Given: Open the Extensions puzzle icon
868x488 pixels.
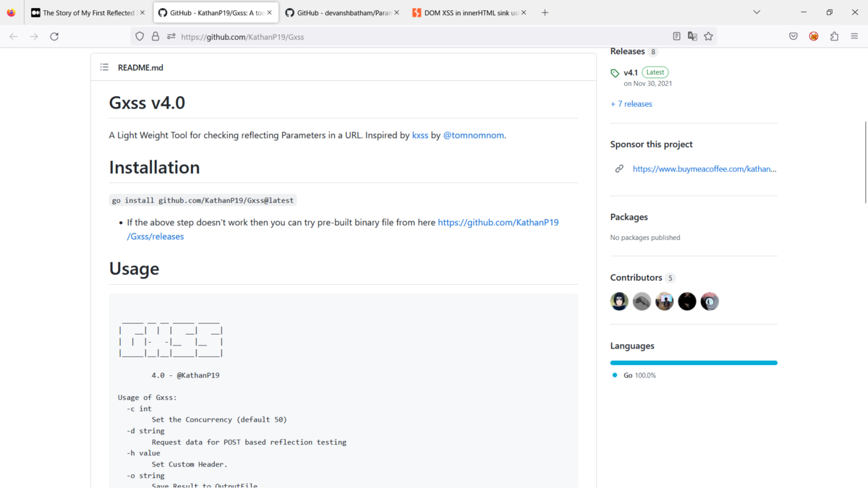Looking at the screenshot, I should click(834, 36).
